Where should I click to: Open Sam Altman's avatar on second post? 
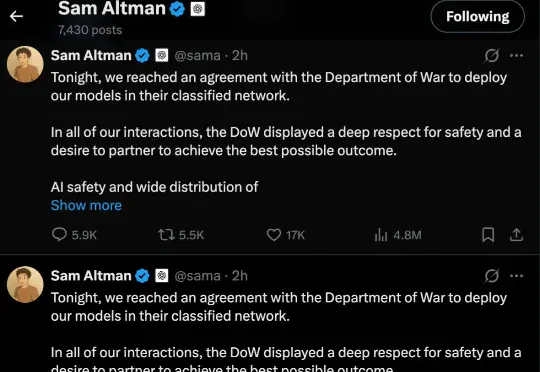pyautogui.click(x=25, y=285)
